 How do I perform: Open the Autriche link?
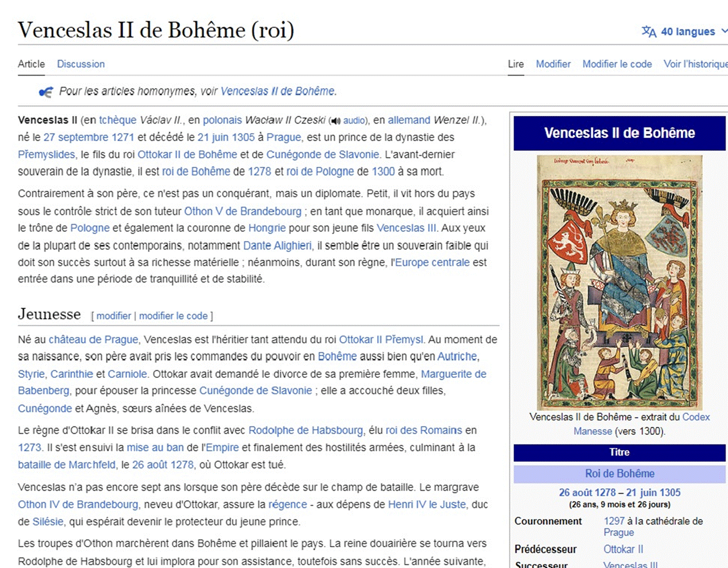point(457,356)
